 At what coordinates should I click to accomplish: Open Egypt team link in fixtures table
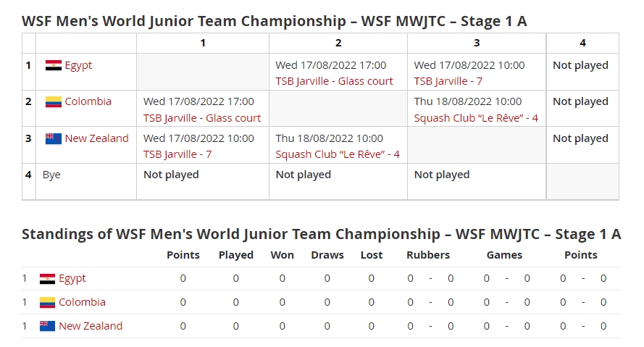point(78,65)
